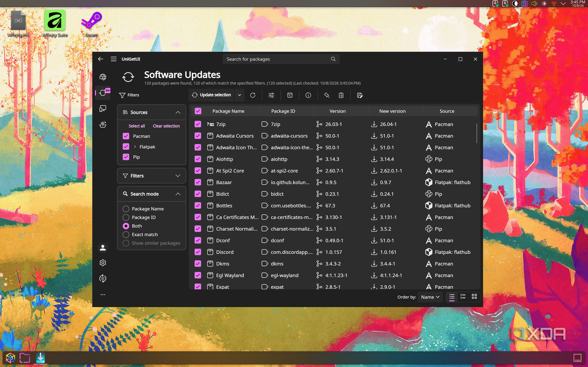This screenshot has height=367, width=588.
Task: Open the Installed Packages sidebar icon
Action: tap(103, 109)
